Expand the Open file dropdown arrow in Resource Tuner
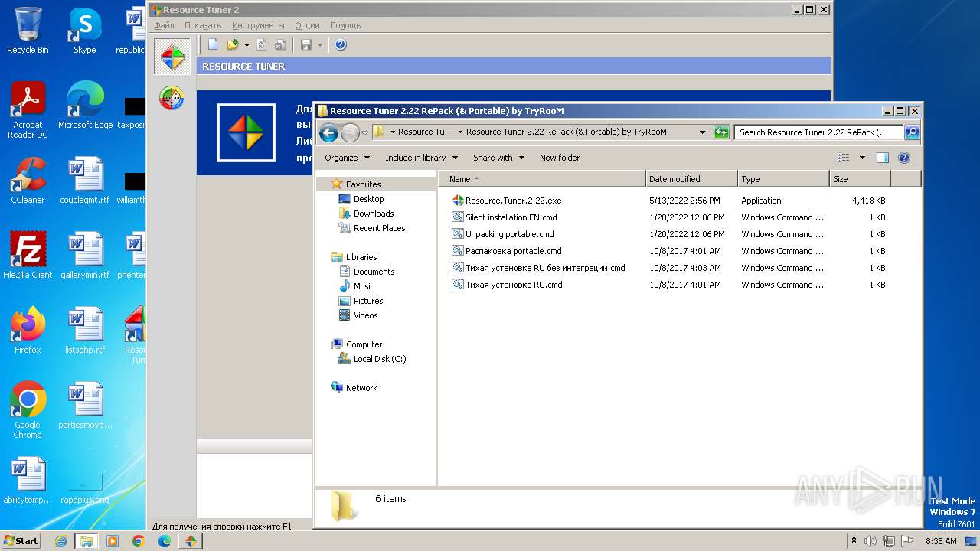 click(247, 45)
